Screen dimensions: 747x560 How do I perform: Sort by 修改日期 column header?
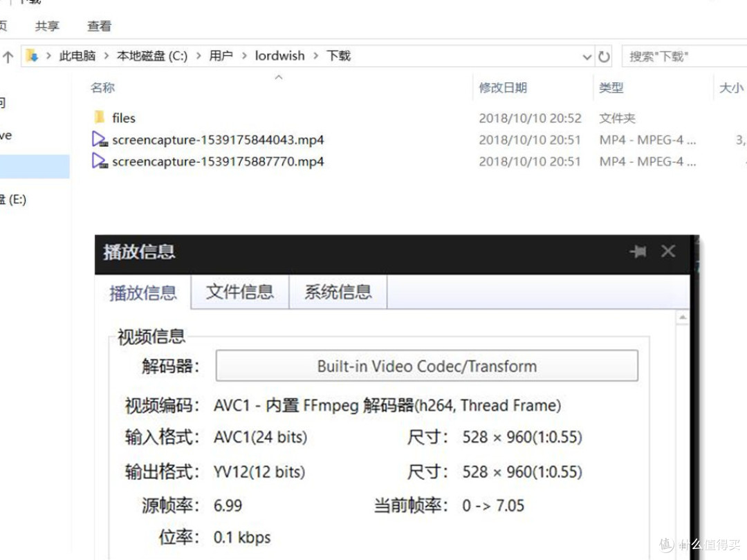pyautogui.click(x=503, y=88)
